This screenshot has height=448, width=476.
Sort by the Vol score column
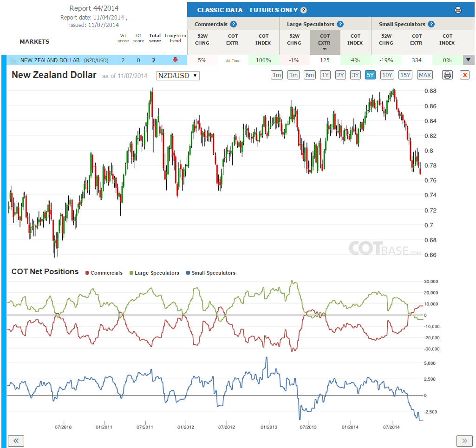[123, 38]
